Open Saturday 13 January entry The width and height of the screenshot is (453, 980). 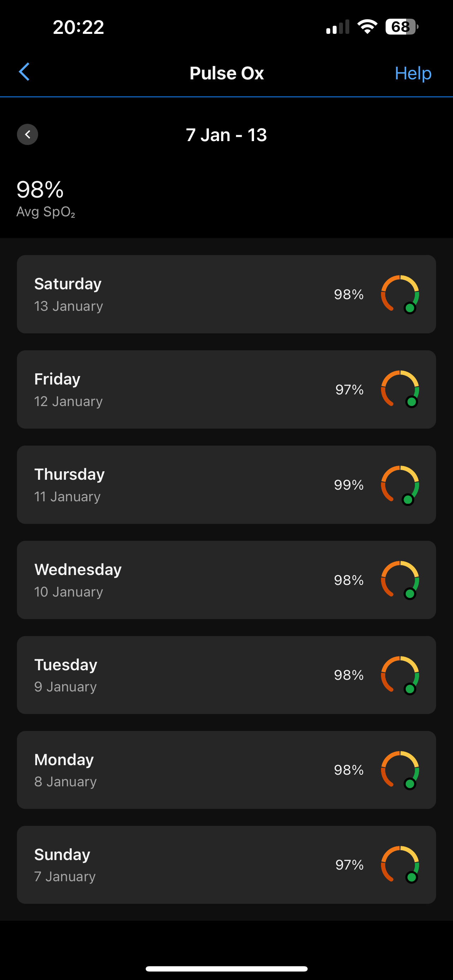[x=226, y=294]
